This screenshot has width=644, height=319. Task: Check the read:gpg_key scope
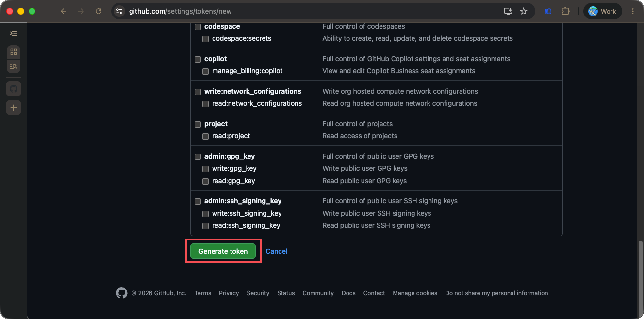pyautogui.click(x=205, y=181)
